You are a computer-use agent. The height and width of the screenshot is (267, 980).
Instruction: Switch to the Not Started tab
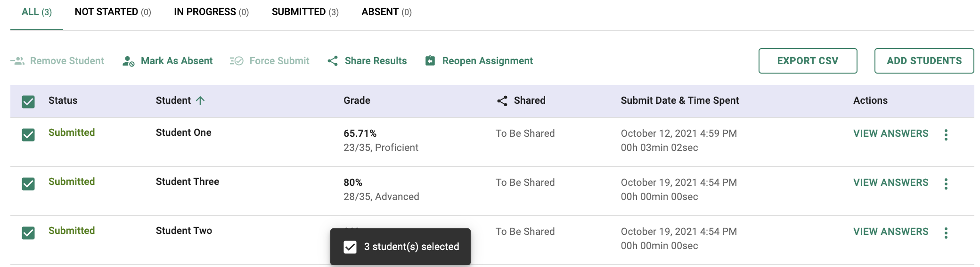point(113,12)
